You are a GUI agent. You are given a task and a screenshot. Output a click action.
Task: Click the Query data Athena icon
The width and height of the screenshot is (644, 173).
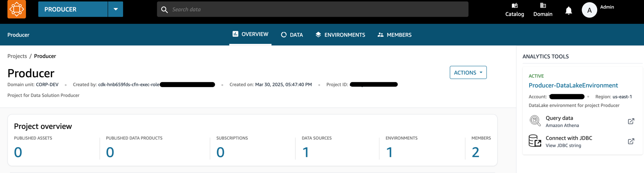tap(535, 121)
